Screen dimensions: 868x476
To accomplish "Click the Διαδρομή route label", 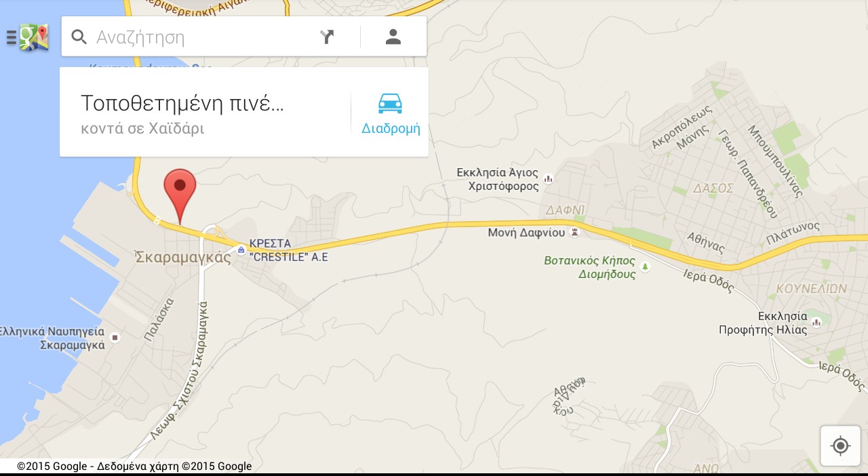I will point(391,129).
